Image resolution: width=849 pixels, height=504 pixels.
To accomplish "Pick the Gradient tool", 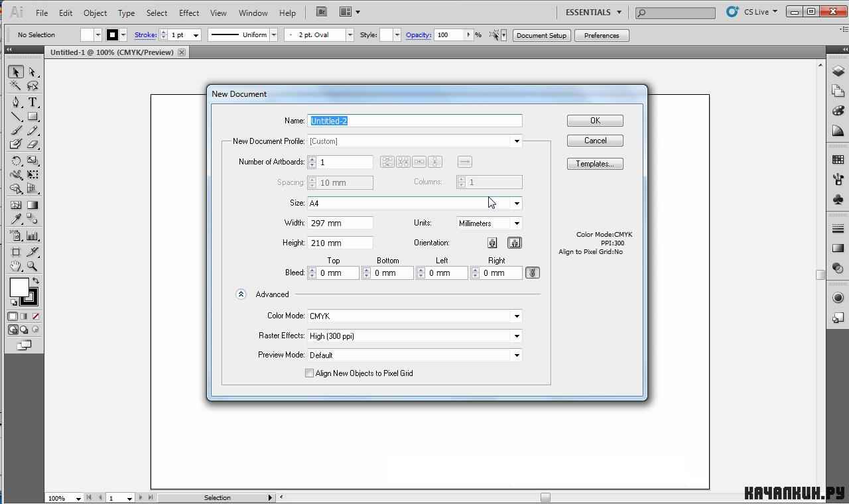I will (x=33, y=205).
